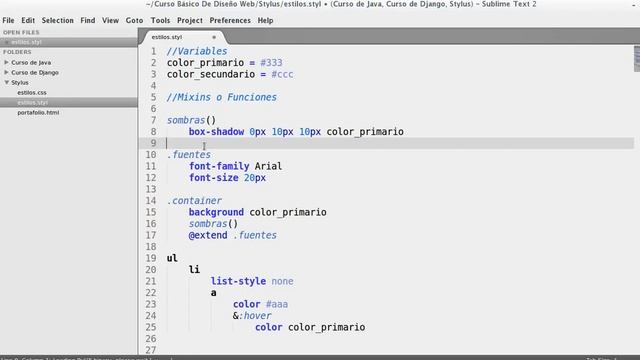This screenshot has height=360, width=640.
Task: Open the Tools menu
Action: coord(160,20)
